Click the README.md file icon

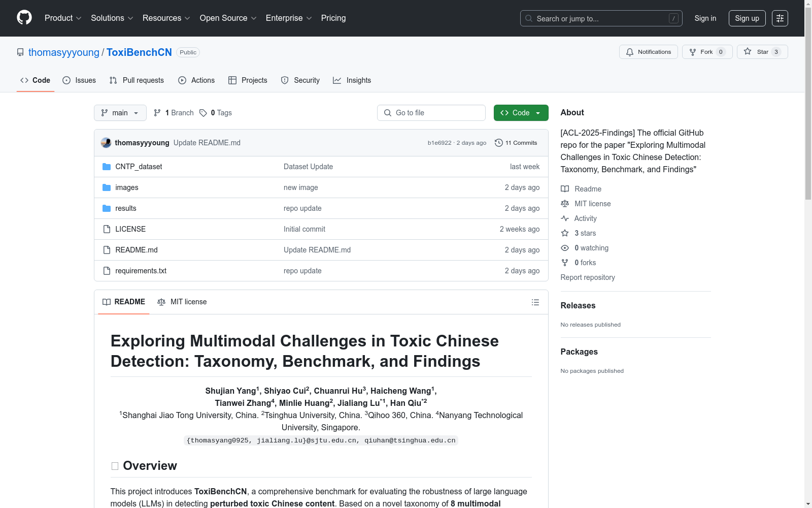tap(107, 250)
